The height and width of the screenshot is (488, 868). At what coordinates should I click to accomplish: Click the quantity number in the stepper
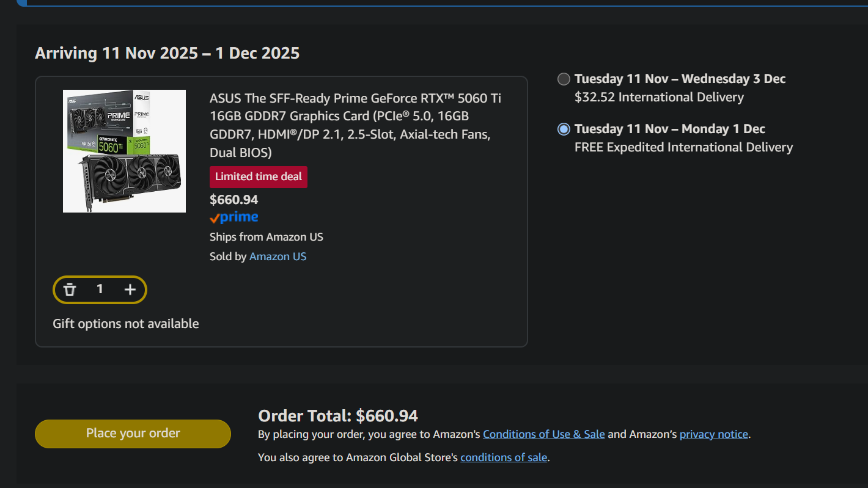coord(100,289)
